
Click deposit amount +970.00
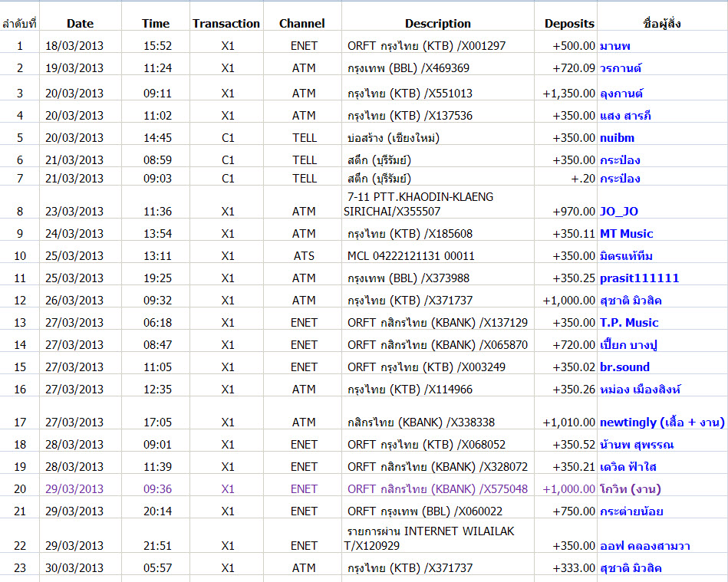(x=573, y=212)
